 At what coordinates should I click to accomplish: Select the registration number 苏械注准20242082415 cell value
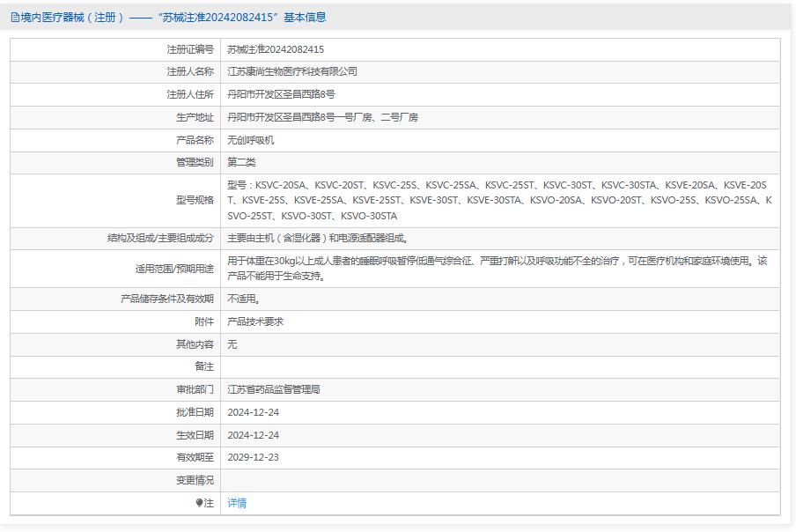(276, 49)
